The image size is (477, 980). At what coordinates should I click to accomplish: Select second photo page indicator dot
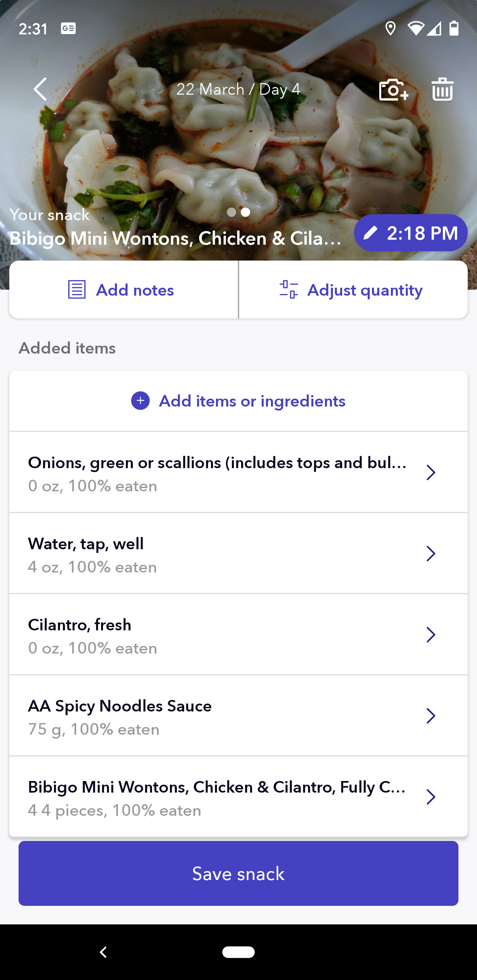tap(246, 212)
